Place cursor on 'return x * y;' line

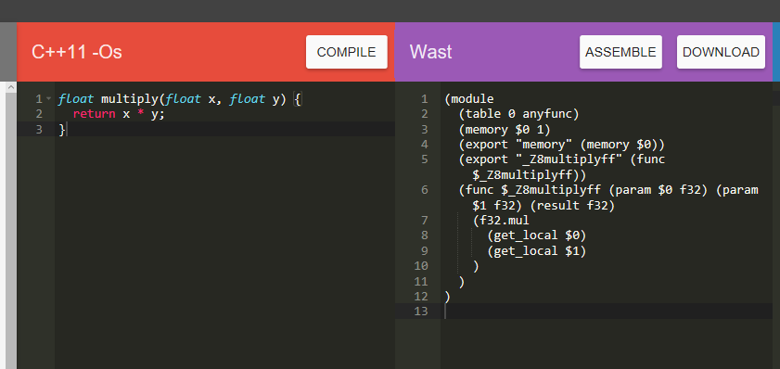click(x=118, y=114)
